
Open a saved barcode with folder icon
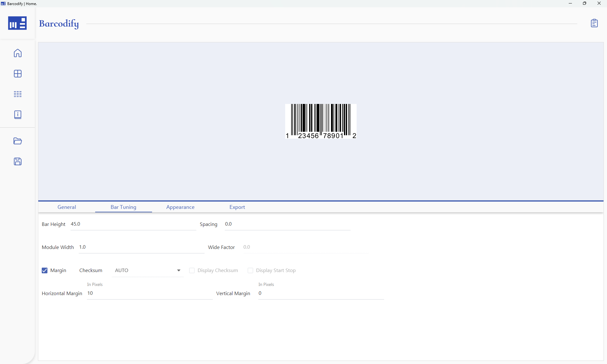coord(17,141)
